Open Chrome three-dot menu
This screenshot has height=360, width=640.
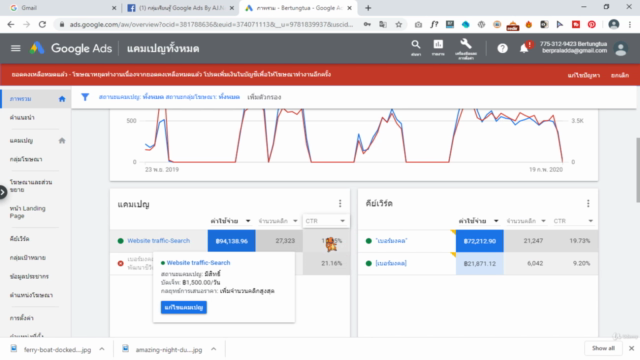point(630,24)
